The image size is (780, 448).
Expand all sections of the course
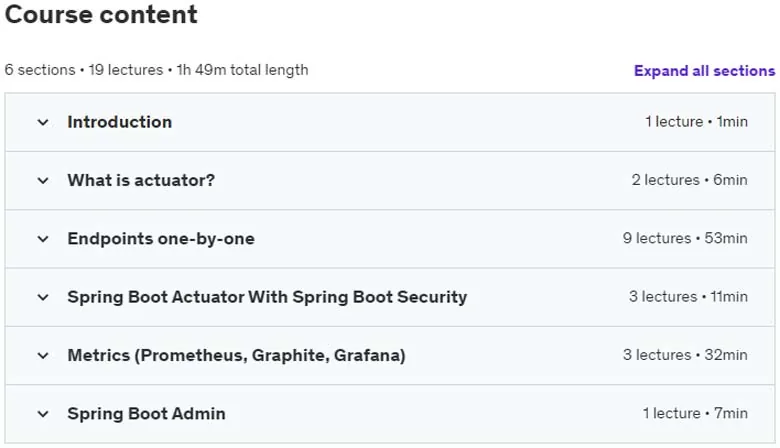coord(704,71)
